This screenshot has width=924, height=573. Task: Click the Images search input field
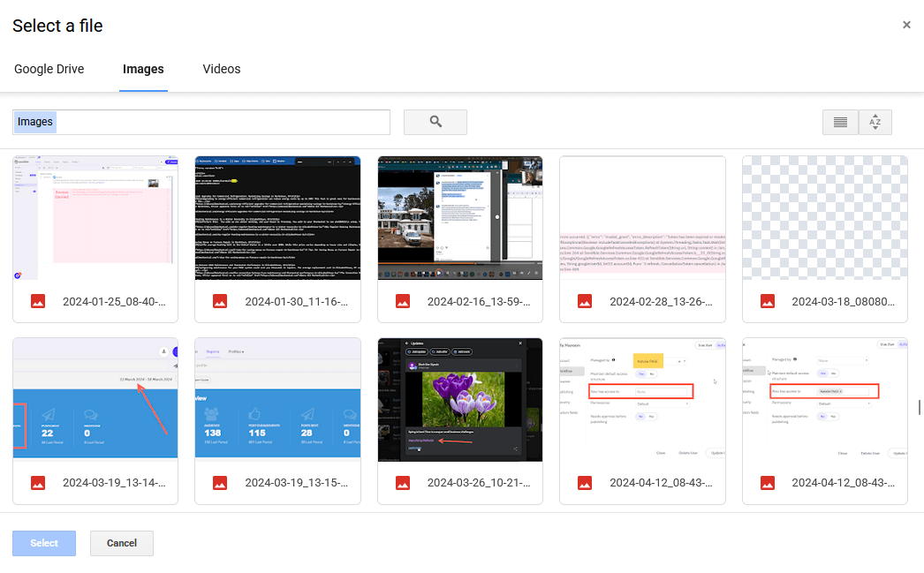201,122
